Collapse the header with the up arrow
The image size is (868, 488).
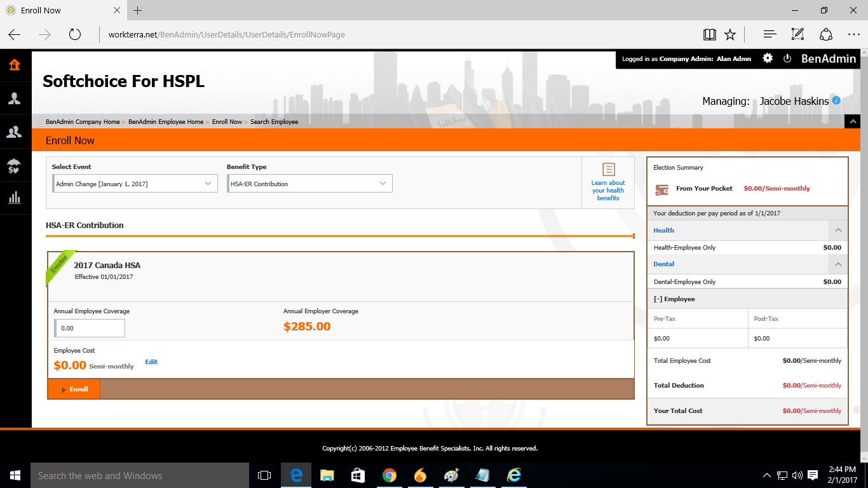click(x=852, y=121)
